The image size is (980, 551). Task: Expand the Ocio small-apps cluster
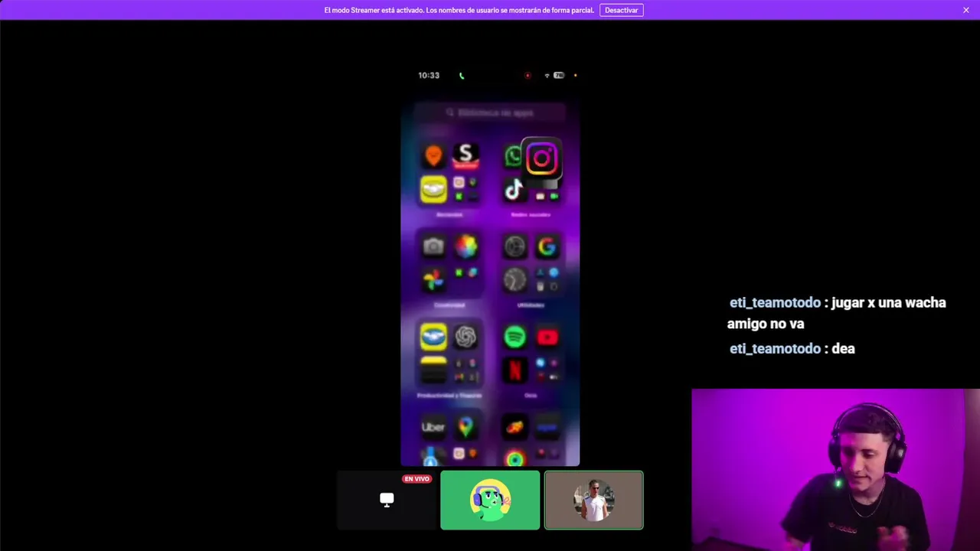coord(547,370)
